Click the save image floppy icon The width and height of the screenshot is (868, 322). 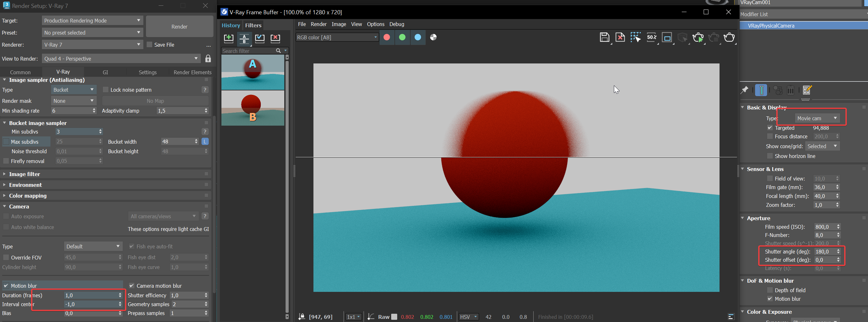tap(604, 37)
